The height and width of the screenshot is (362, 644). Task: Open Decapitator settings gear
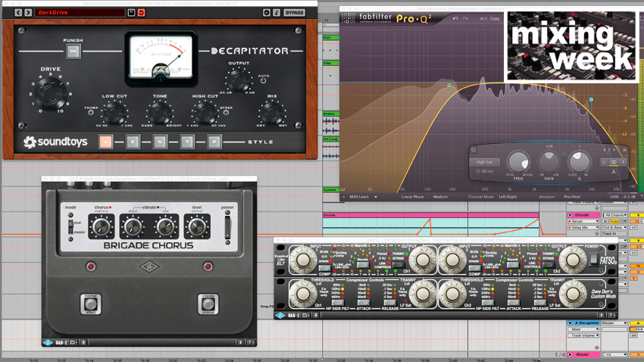[x=267, y=13]
